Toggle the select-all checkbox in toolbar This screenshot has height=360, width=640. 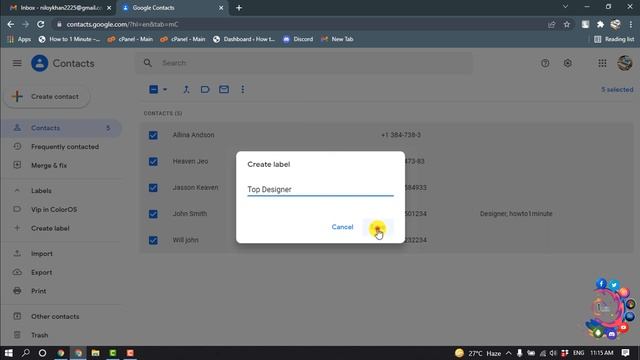(x=153, y=89)
